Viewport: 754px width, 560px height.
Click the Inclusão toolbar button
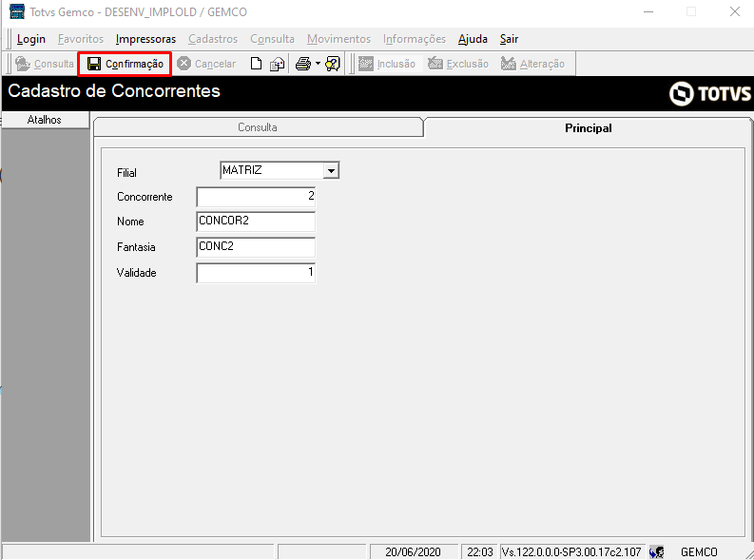tap(387, 64)
